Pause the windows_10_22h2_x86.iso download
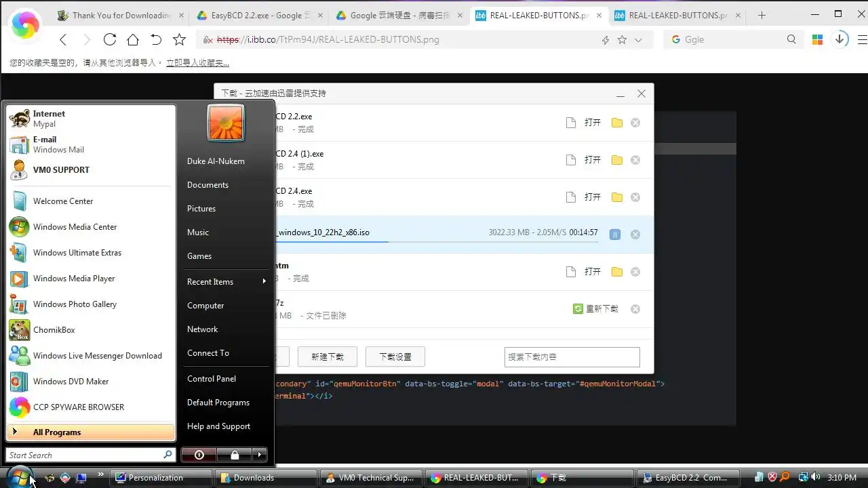The width and height of the screenshot is (868, 488). [614, 235]
